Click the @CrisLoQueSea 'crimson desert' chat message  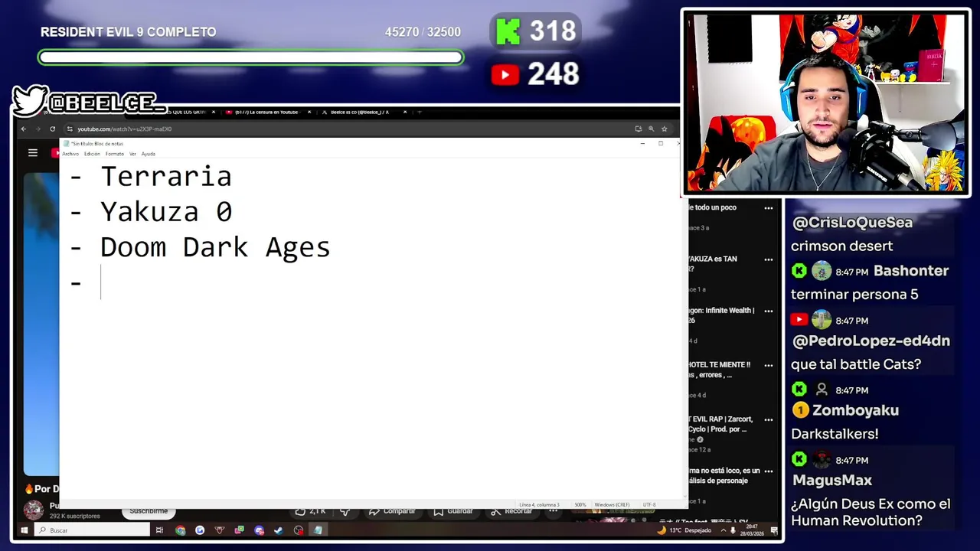pos(841,246)
